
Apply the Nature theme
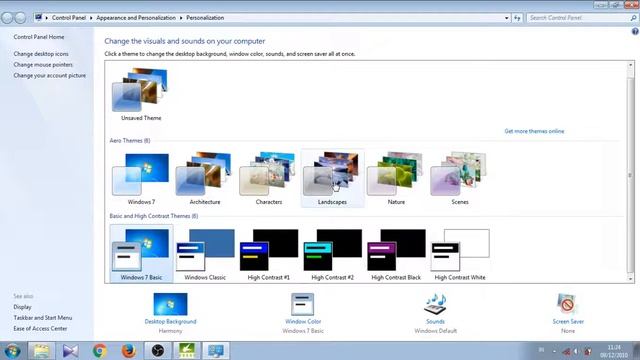(x=396, y=179)
